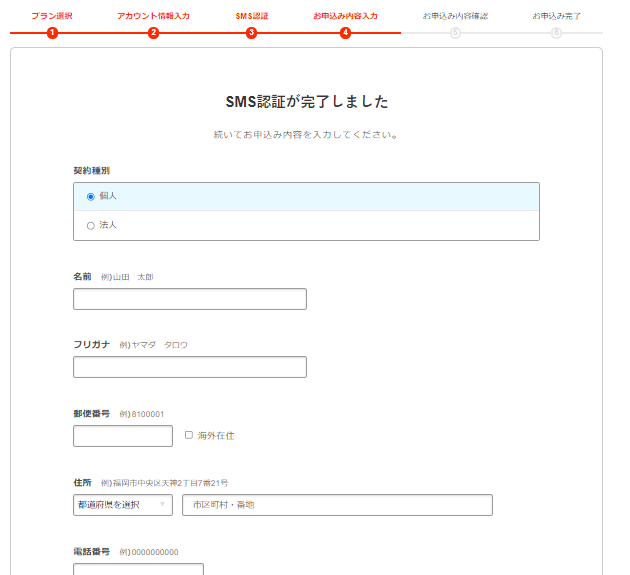This screenshot has height=575, width=630.
Task: Click the greyed step 6 circle
Action: pos(556,33)
